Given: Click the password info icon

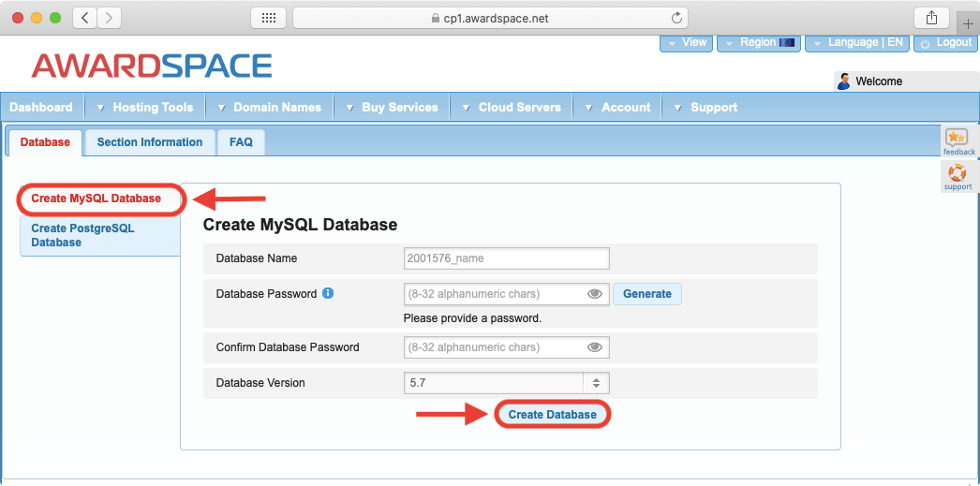Looking at the screenshot, I should [328, 293].
